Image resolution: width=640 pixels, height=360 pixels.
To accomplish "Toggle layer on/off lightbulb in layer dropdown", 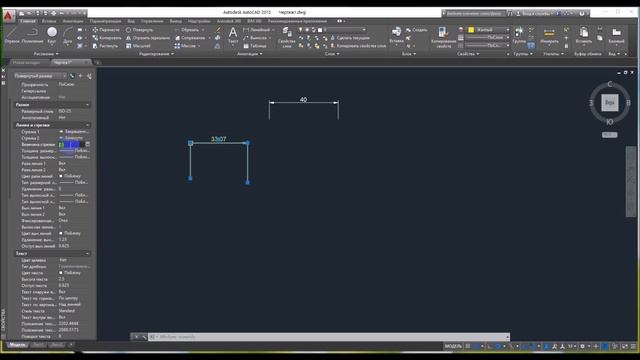I will click(301, 30).
